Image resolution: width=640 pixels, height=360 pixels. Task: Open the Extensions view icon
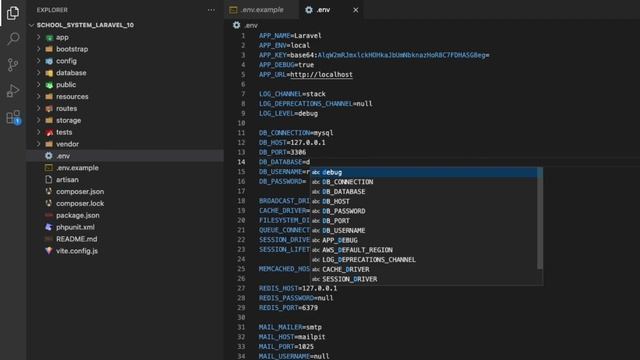coord(13,117)
